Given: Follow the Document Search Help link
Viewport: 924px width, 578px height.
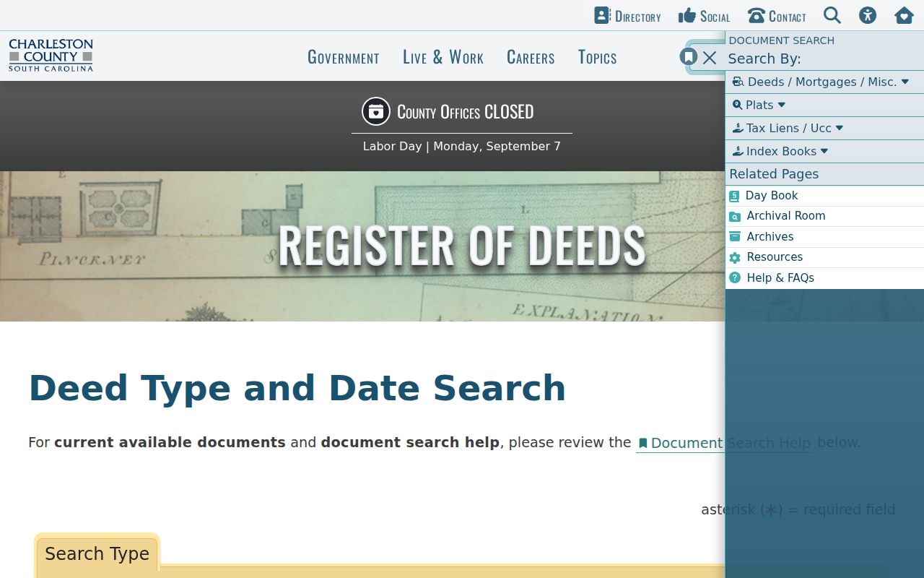Looking at the screenshot, I should point(724,443).
